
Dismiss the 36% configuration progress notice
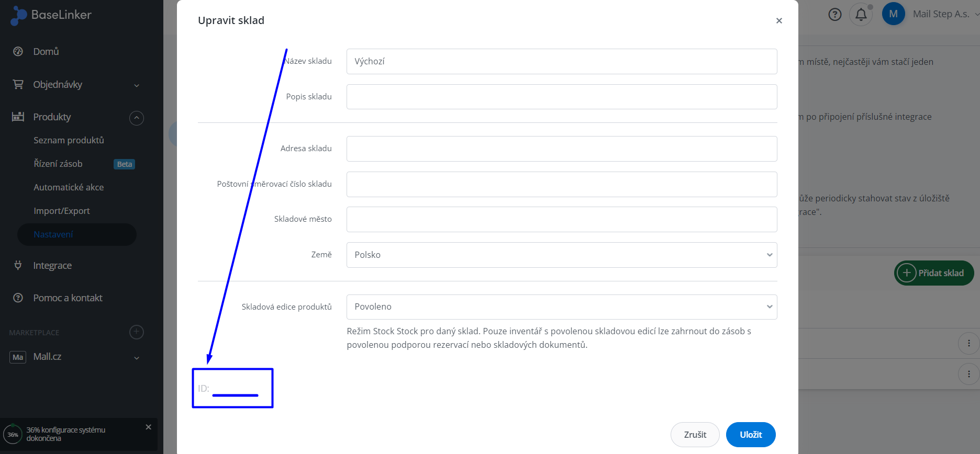149,427
